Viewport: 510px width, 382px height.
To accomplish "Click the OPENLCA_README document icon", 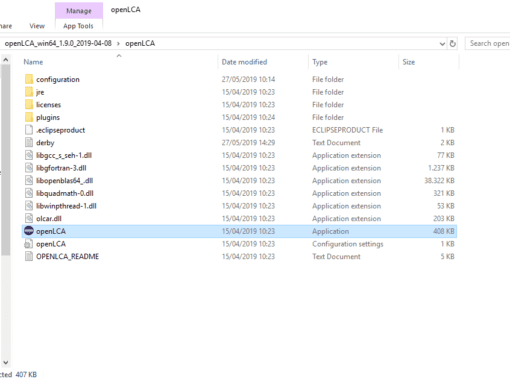I will (29, 257).
